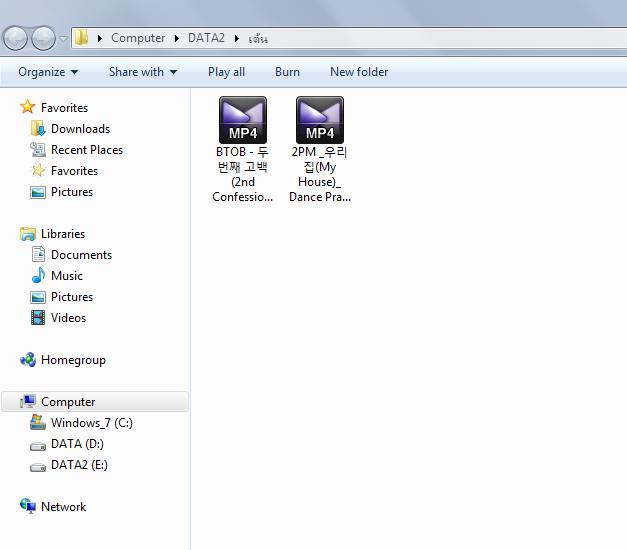
Task: Click the Pictures icon under Favorites
Action: (38, 192)
